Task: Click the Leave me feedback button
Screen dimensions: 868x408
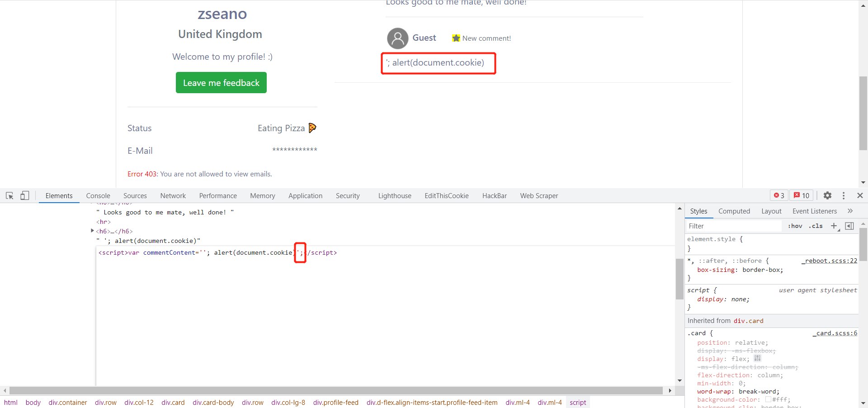Action: (221, 83)
